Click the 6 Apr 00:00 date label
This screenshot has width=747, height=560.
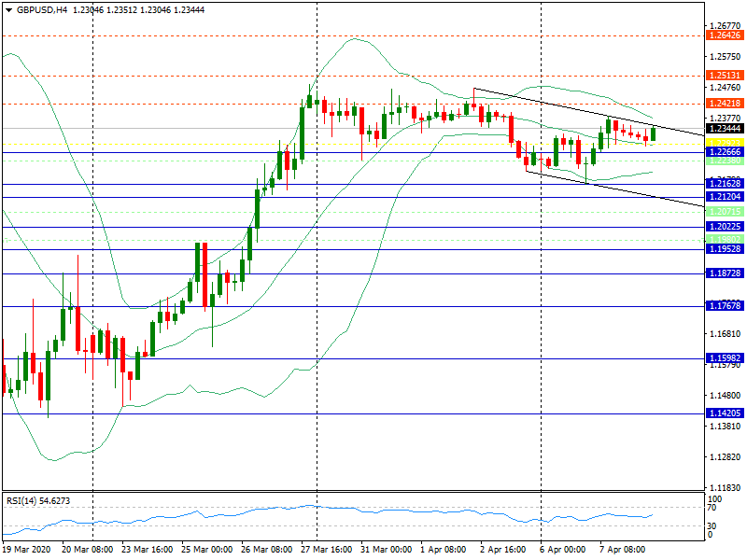(x=562, y=550)
